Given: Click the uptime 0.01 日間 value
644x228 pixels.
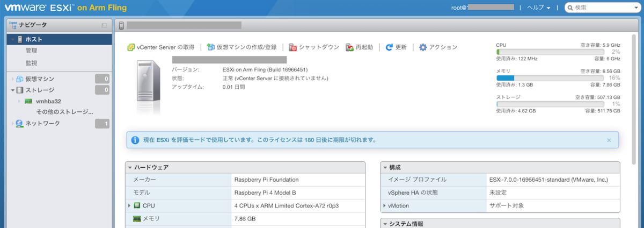Looking at the screenshot, I should coord(233,87).
